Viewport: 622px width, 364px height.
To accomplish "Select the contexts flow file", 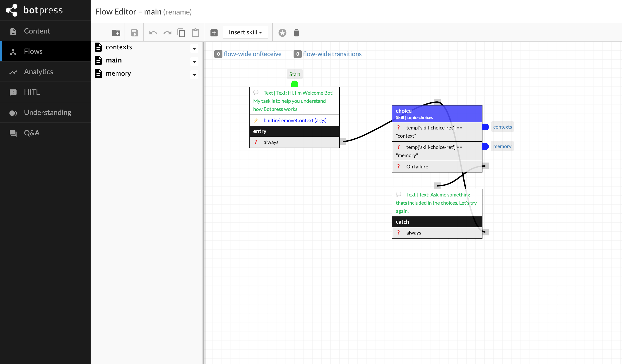I will [x=119, y=47].
